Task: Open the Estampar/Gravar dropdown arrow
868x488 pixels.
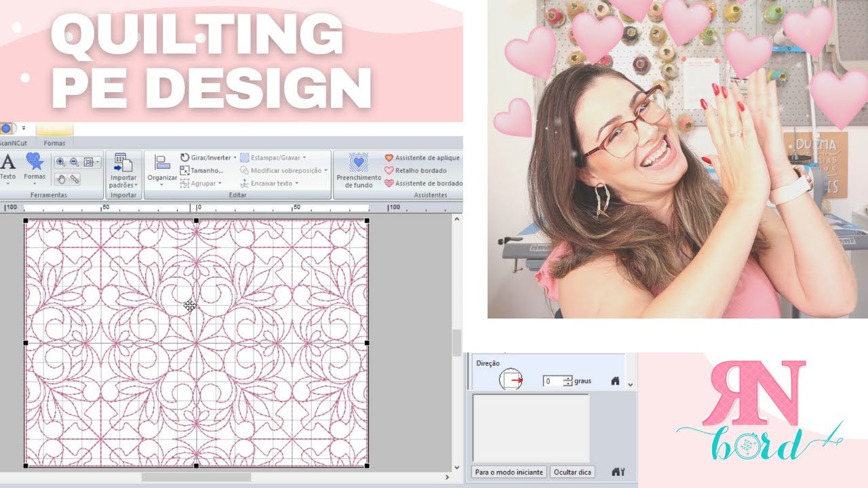Action: (x=304, y=157)
